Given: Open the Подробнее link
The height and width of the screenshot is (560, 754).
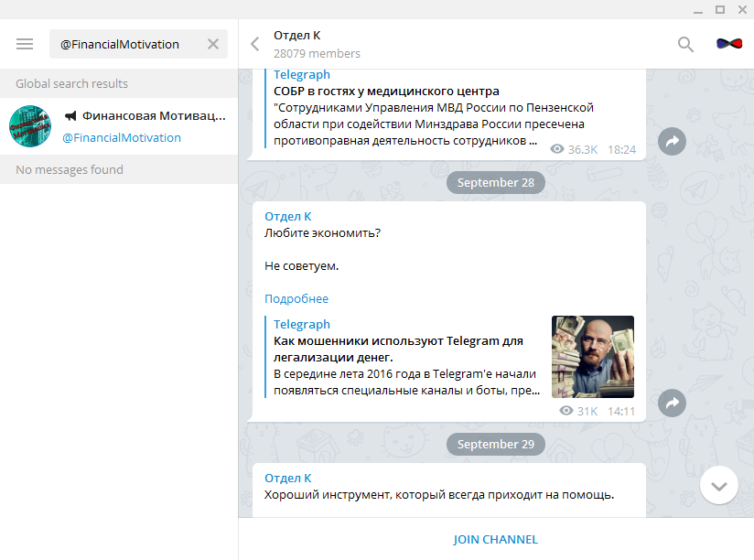Looking at the screenshot, I should [x=296, y=298].
